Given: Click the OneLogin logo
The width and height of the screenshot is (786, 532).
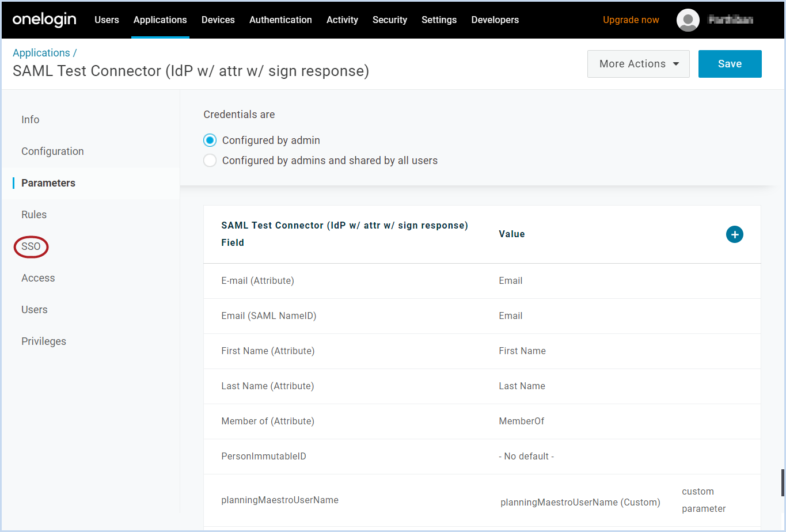Looking at the screenshot, I should point(44,20).
